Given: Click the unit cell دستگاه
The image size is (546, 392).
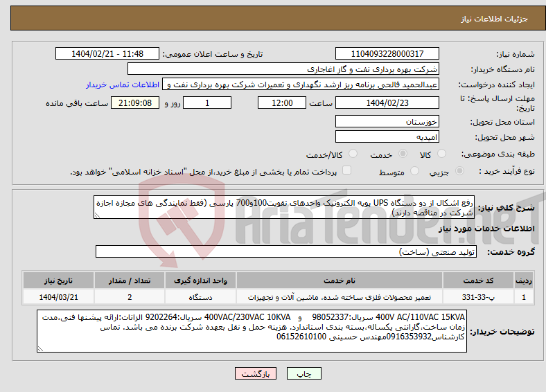Looking at the screenshot, I should (200, 297).
